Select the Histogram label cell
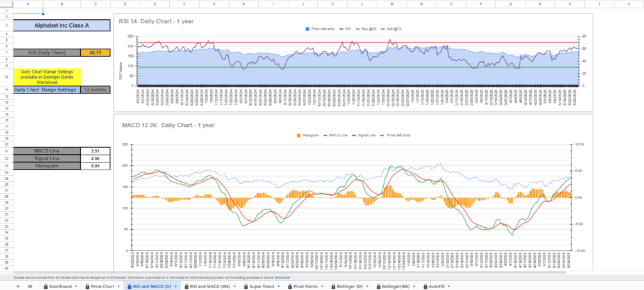Viewport: 644px width, 290px height. (x=47, y=166)
